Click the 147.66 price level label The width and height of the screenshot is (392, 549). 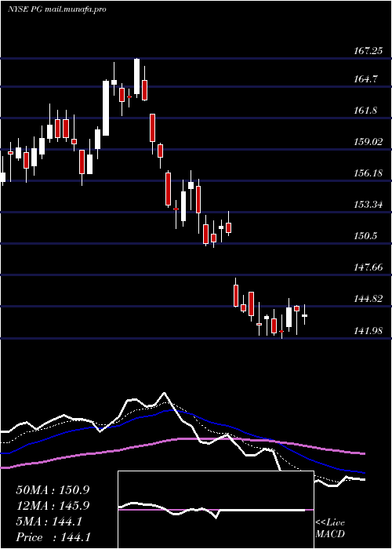368,267
